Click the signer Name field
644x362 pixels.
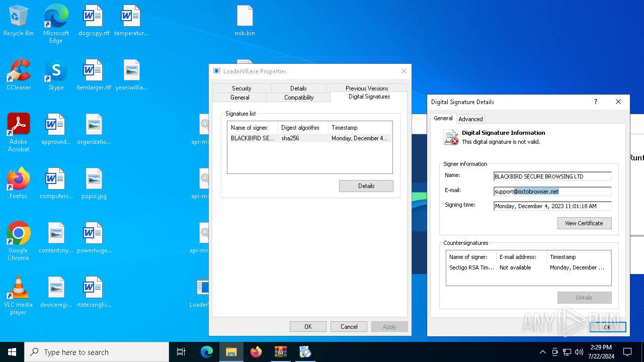(x=552, y=176)
